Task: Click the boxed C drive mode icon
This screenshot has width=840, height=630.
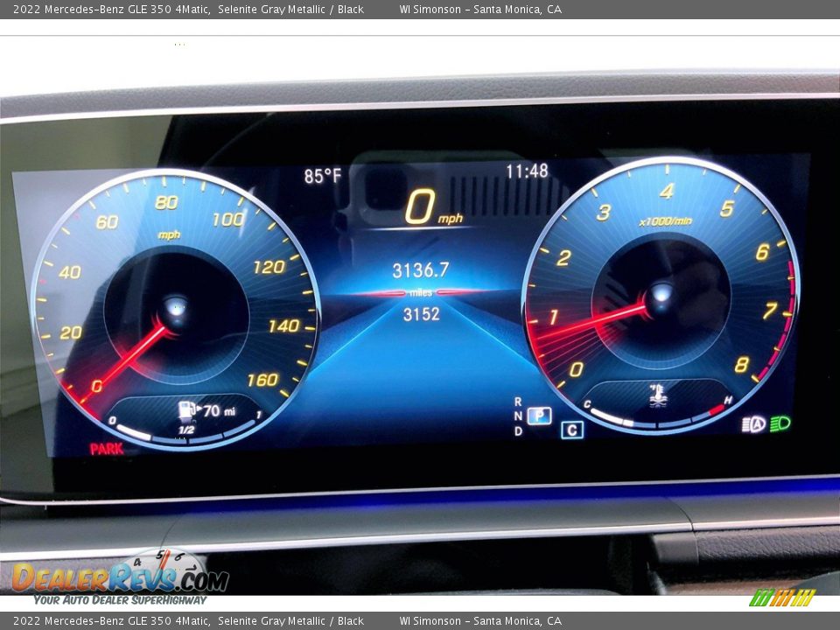Action: [572, 430]
